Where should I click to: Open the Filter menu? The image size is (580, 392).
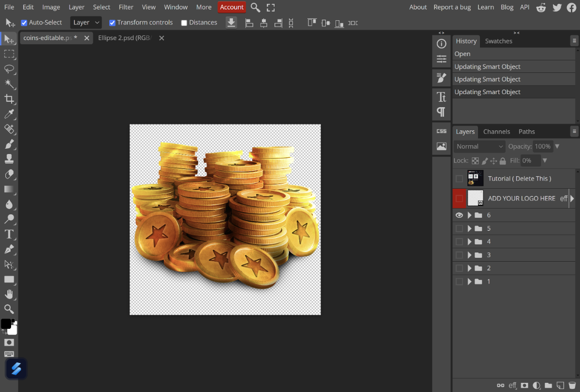[126, 7]
